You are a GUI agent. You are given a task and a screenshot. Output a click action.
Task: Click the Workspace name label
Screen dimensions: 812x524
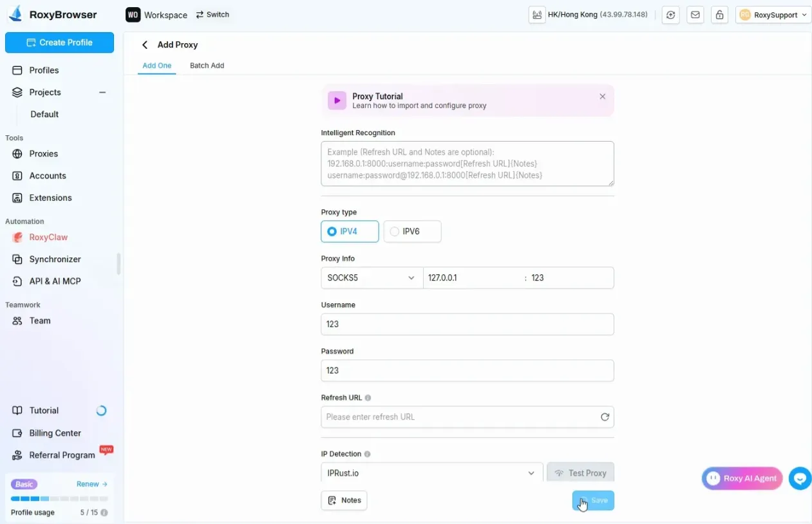click(165, 15)
